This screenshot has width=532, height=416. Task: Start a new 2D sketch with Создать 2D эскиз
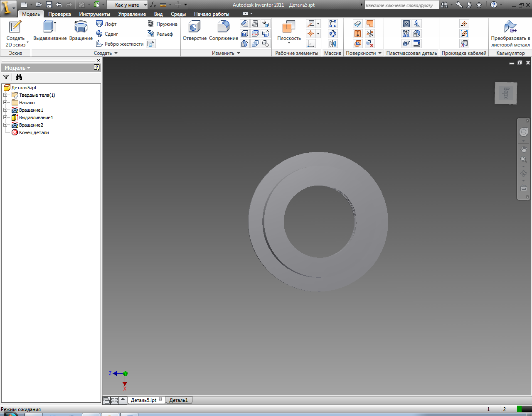tap(15, 34)
